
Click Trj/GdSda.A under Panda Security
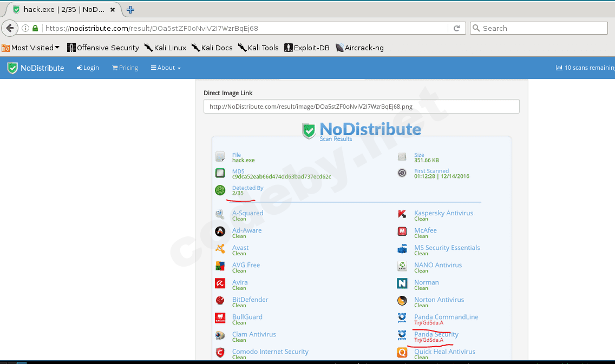pos(429,340)
